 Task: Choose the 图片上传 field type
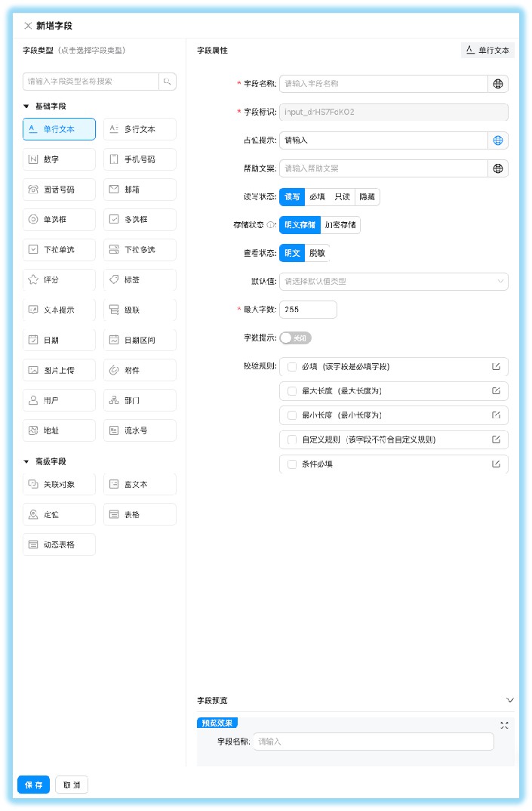click(59, 371)
